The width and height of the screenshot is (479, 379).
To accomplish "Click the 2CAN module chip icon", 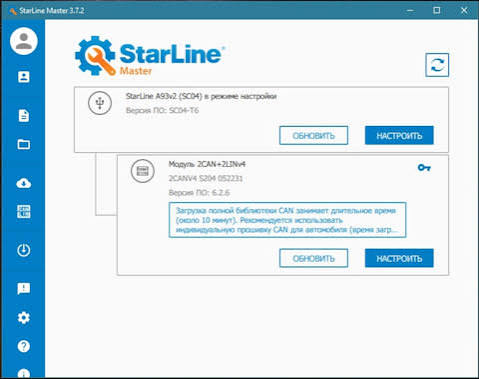I will tap(142, 171).
